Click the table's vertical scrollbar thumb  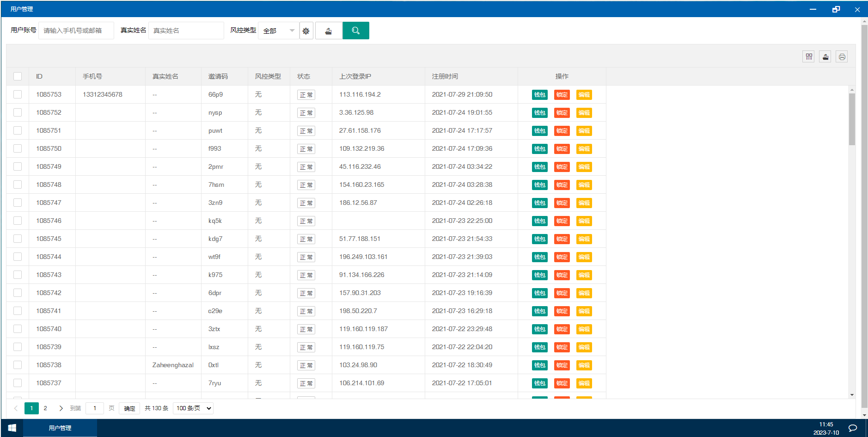[852, 119]
